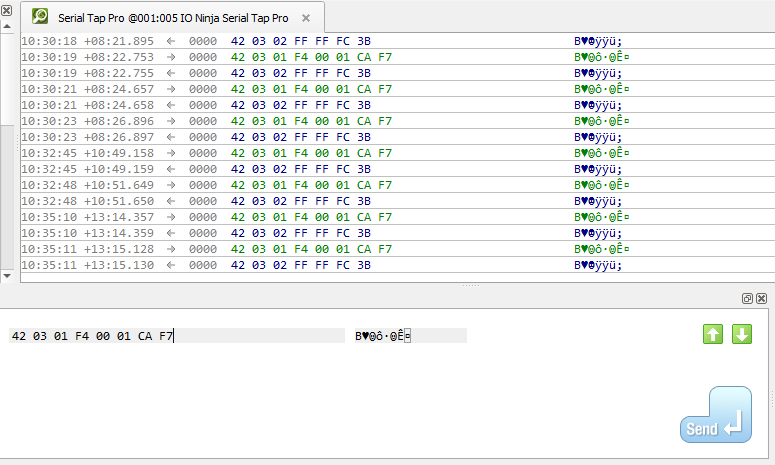Click hex bytes in the +10:49.158 row
This screenshot has height=465, width=775.
pyautogui.click(x=311, y=153)
